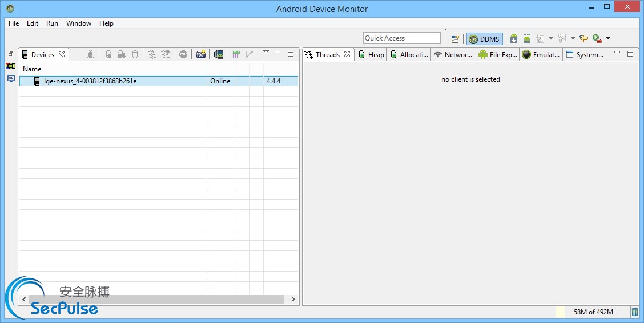Click the Stop Process icon
This screenshot has width=644, height=323.
183,54
